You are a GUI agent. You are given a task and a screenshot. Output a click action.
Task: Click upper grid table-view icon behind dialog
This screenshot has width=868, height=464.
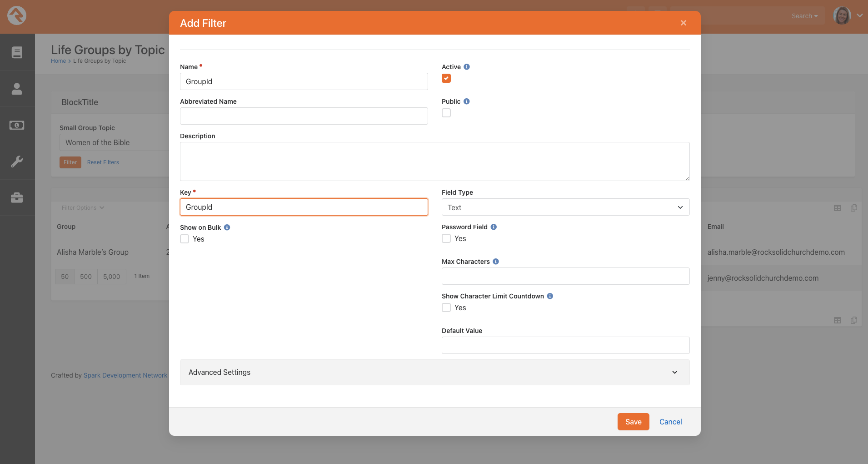(x=838, y=208)
